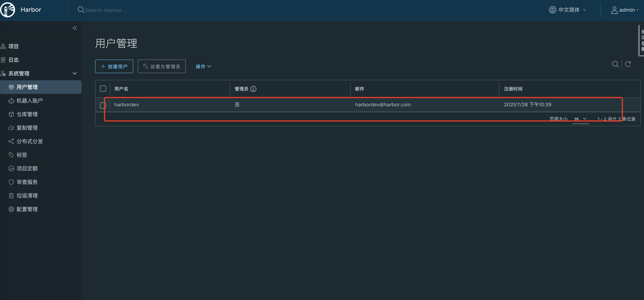The height and width of the screenshot is (300, 644).
Task: Click harbordev@harbor.com email cell
Action: click(x=383, y=105)
